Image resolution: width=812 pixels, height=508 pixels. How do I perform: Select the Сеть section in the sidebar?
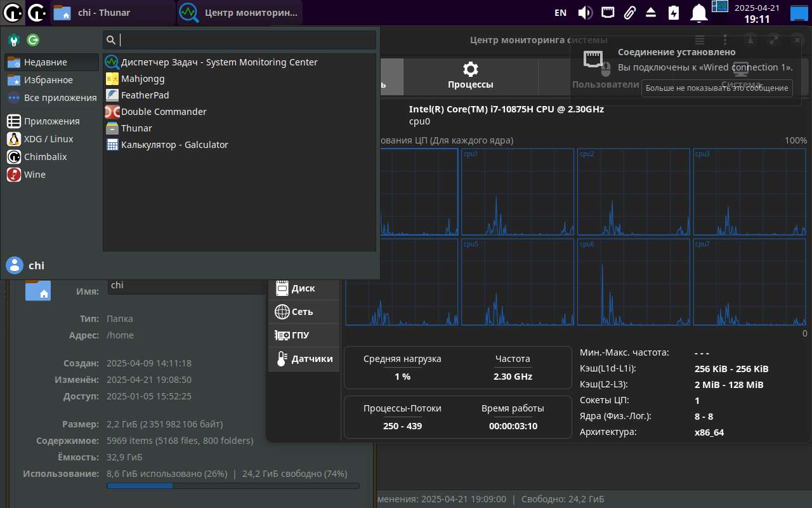pos(304,312)
